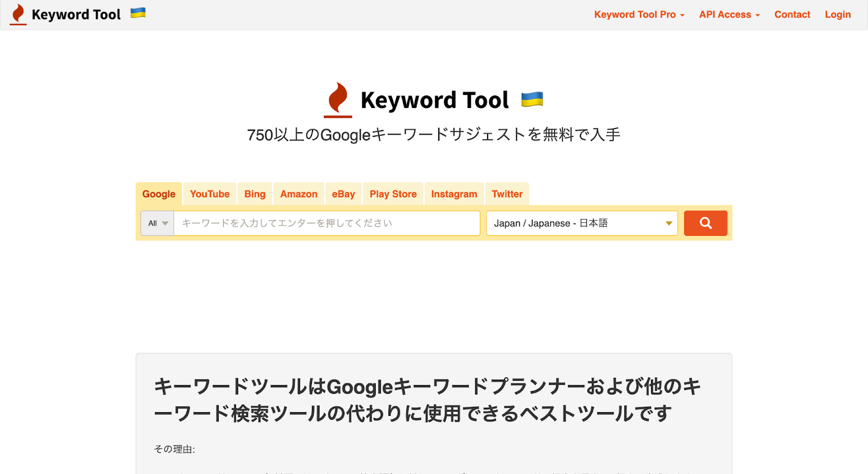Screen dimensions: 868x474
Task: Focus the keyword search input field
Action: point(327,223)
